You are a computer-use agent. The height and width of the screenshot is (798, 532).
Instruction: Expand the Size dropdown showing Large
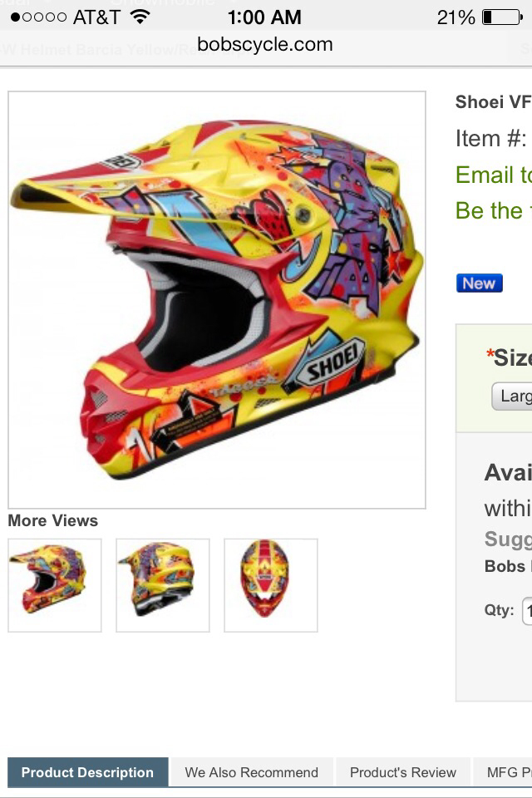[x=512, y=396]
